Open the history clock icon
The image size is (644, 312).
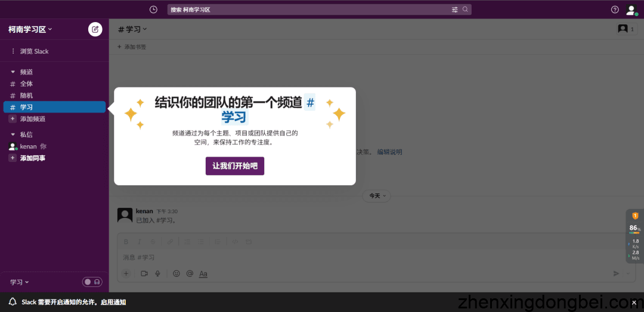pos(153,10)
